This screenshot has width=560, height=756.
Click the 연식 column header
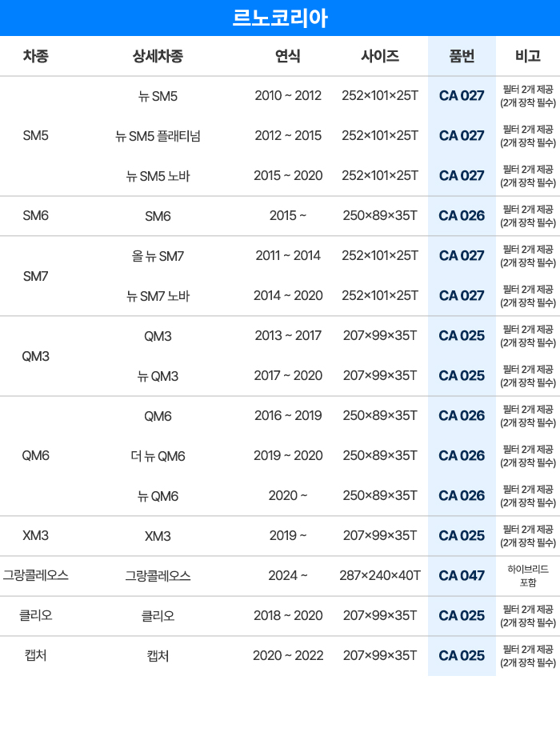coord(288,56)
